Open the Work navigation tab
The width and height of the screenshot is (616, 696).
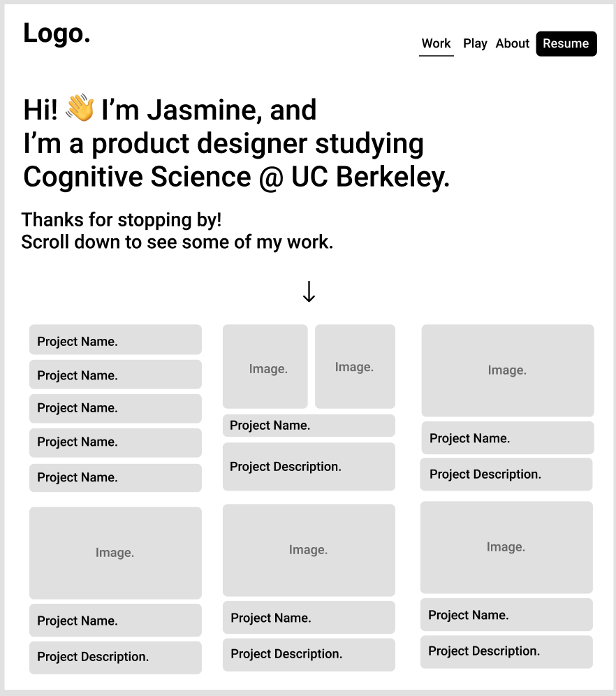(436, 43)
